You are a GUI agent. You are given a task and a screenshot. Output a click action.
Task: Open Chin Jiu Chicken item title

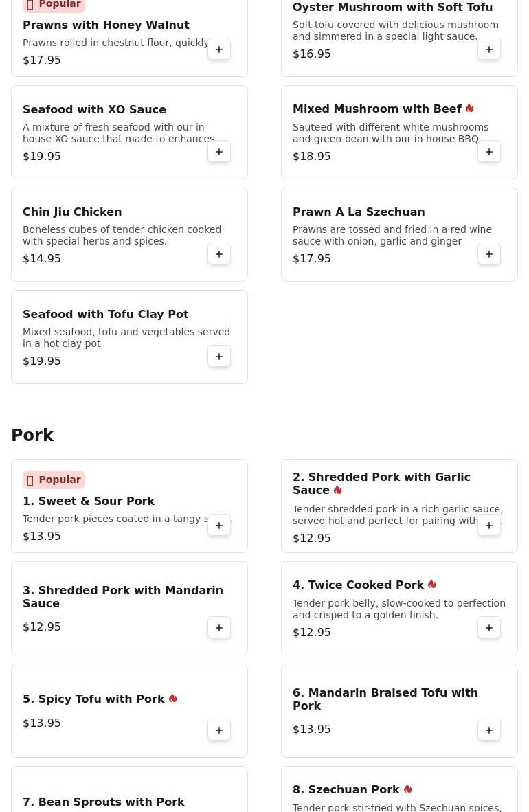point(72,212)
